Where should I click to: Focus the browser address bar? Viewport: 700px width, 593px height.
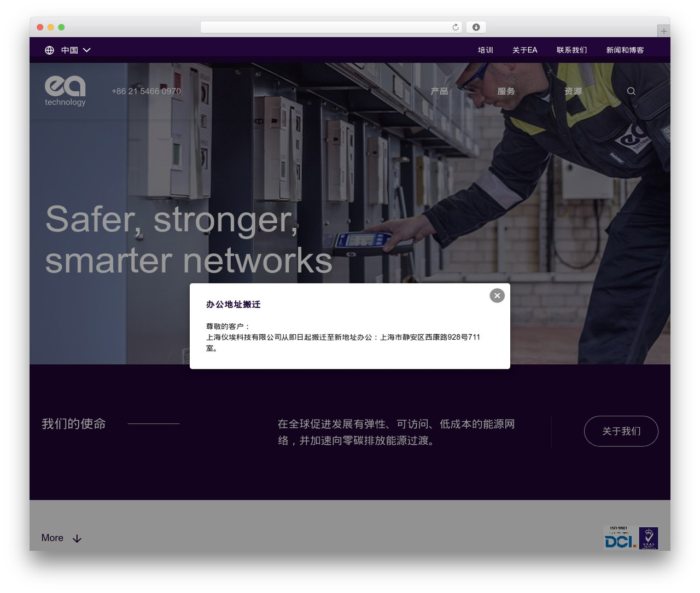[331, 27]
